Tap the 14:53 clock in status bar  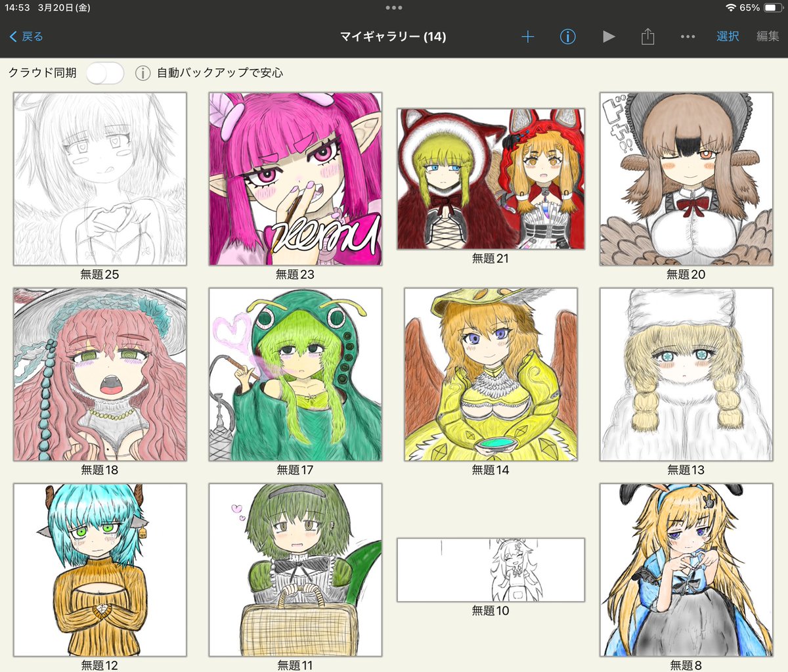pos(17,8)
